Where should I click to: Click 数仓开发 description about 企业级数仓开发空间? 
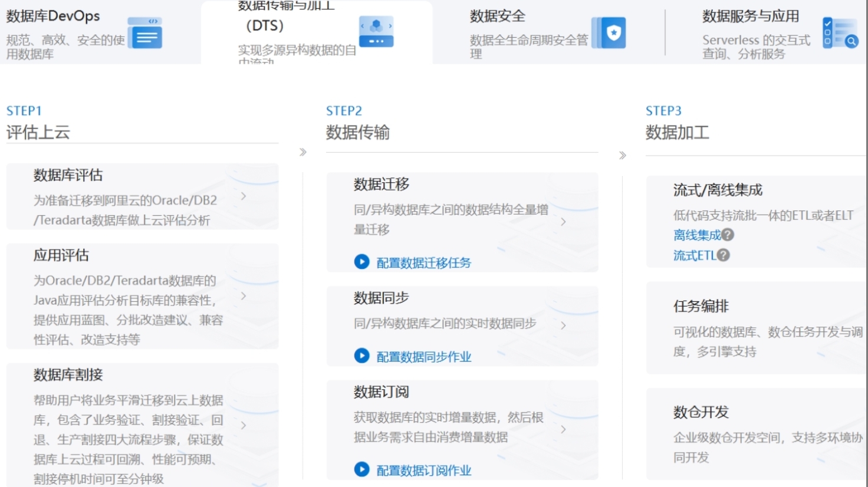[768, 447]
